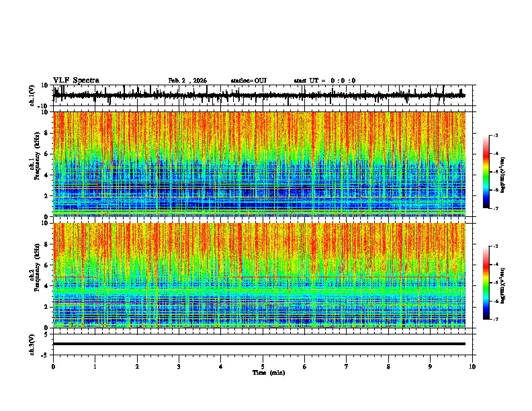
Task: Click the "ch.1(V)" waveform axis label
Action: tap(32, 95)
